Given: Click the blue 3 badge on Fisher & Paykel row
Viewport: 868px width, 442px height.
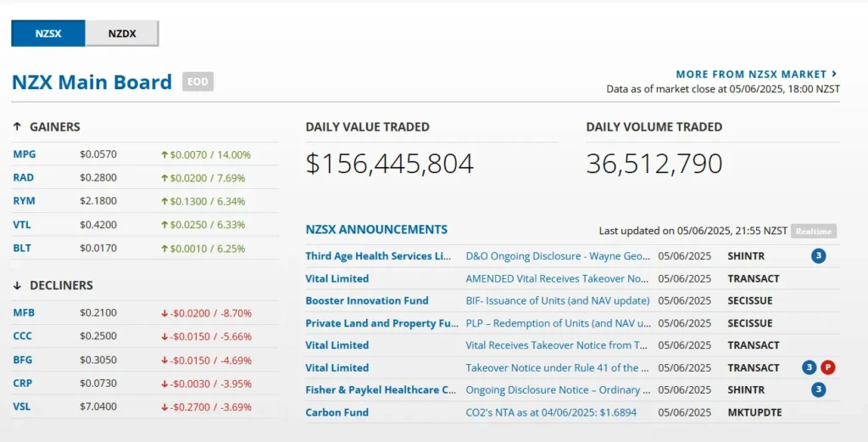Looking at the screenshot, I should pyautogui.click(x=818, y=389).
